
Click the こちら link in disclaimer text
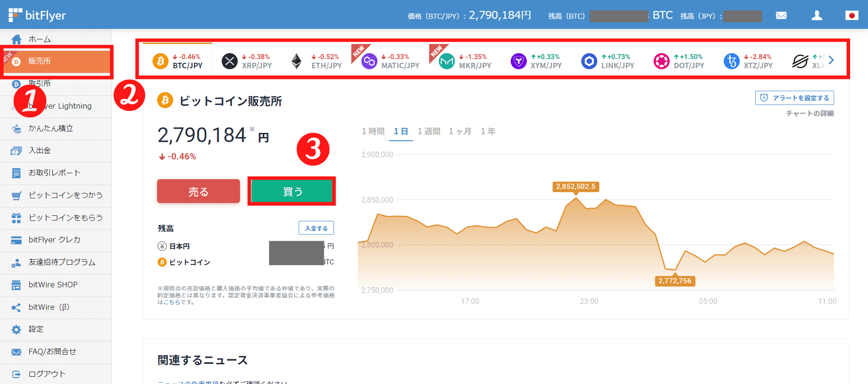[172, 302]
